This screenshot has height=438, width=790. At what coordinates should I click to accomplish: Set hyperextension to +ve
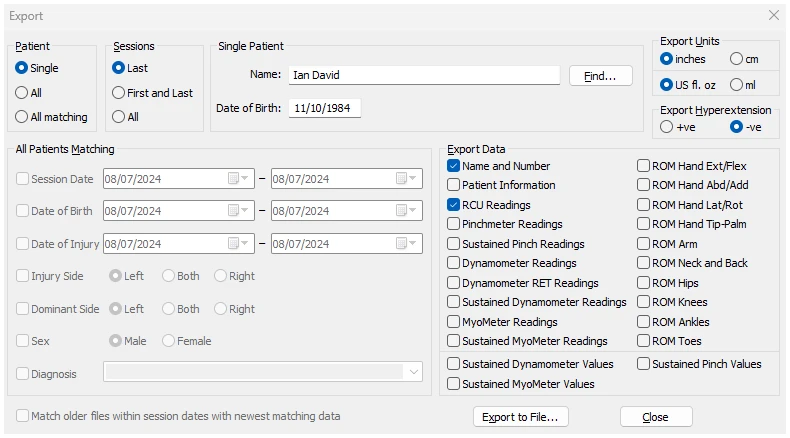(x=667, y=127)
